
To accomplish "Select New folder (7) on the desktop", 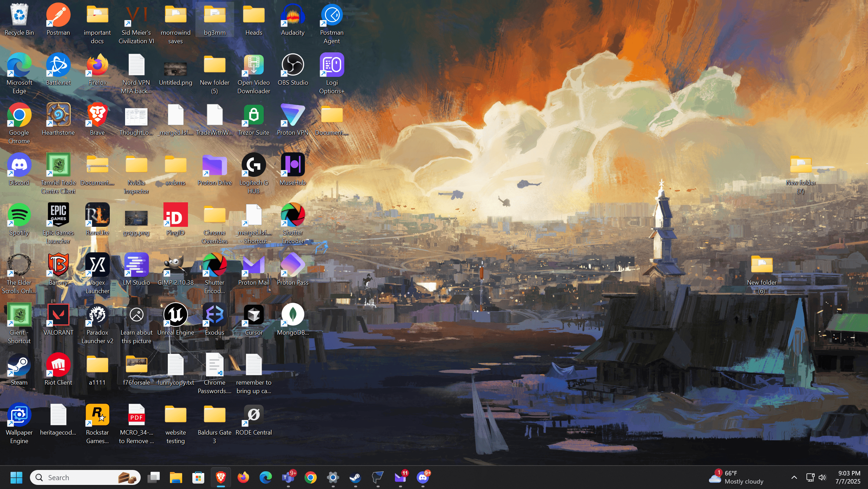I will [x=801, y=174].
